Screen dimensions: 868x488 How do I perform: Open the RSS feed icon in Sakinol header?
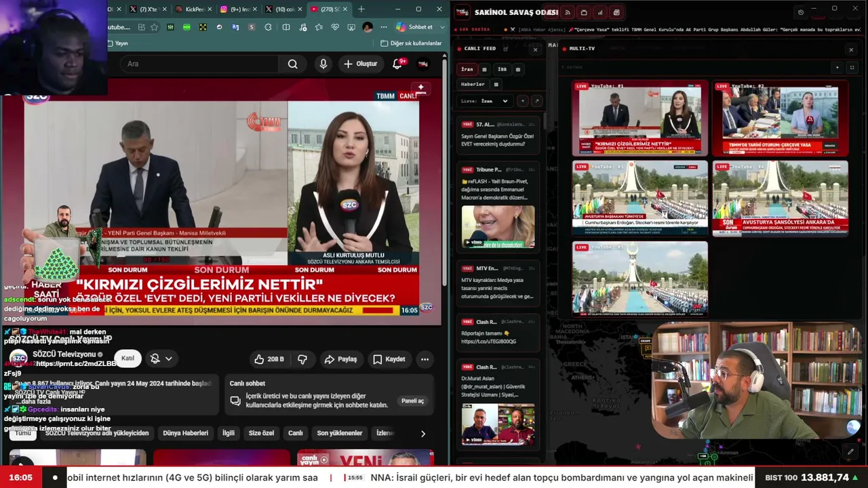pyautogui.click(x=568, y=12)
